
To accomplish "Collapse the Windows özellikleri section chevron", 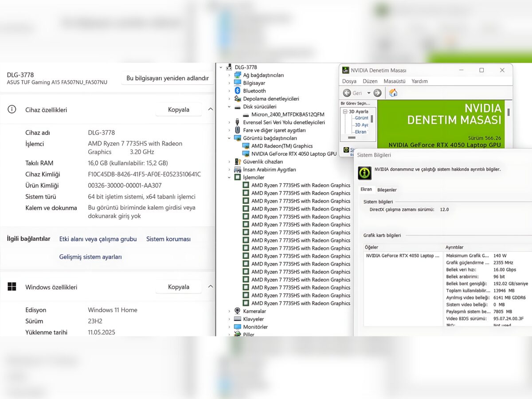I will (x=211, y=287).
